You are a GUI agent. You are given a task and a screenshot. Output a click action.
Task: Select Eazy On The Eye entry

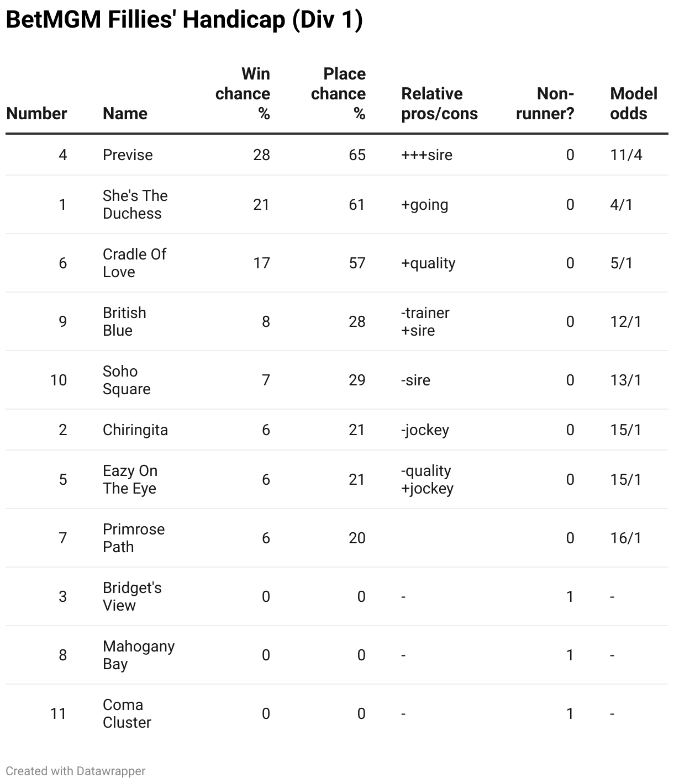click(x=130, y=480)
